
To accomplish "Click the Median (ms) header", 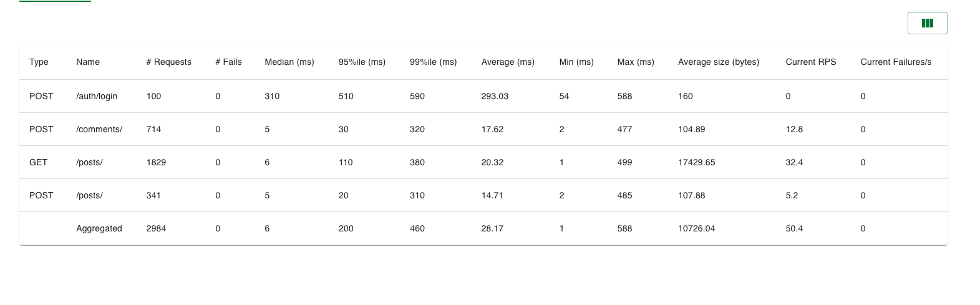I will [x=289, y=62].
